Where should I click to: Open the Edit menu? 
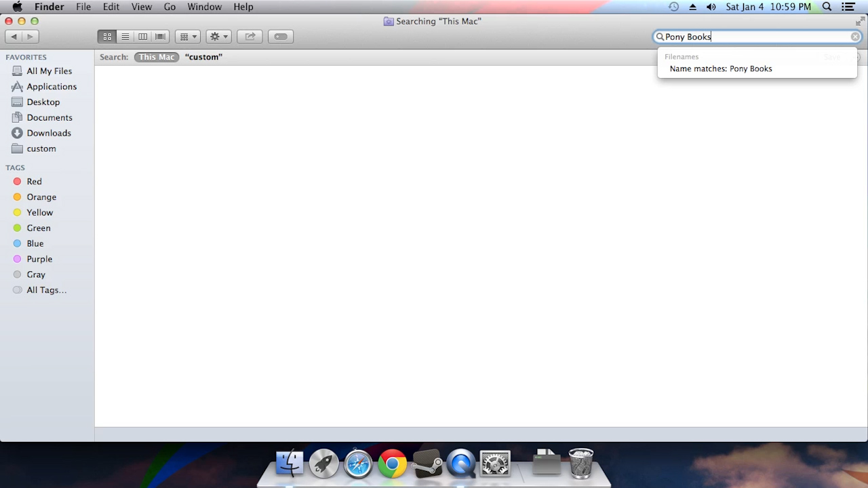click(111, 7)
